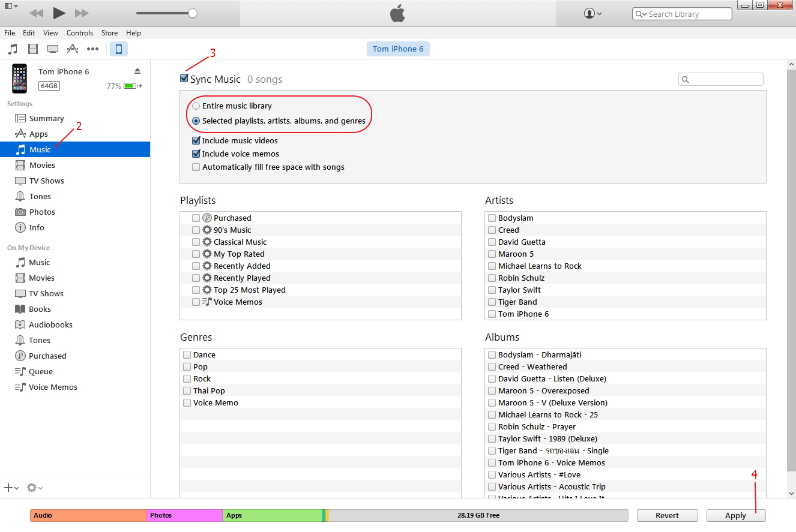The height and width of the screenshot is (532, 796).
Task: Select Selected playlists, artists, albums, and genres option
Action: [196, 121]
